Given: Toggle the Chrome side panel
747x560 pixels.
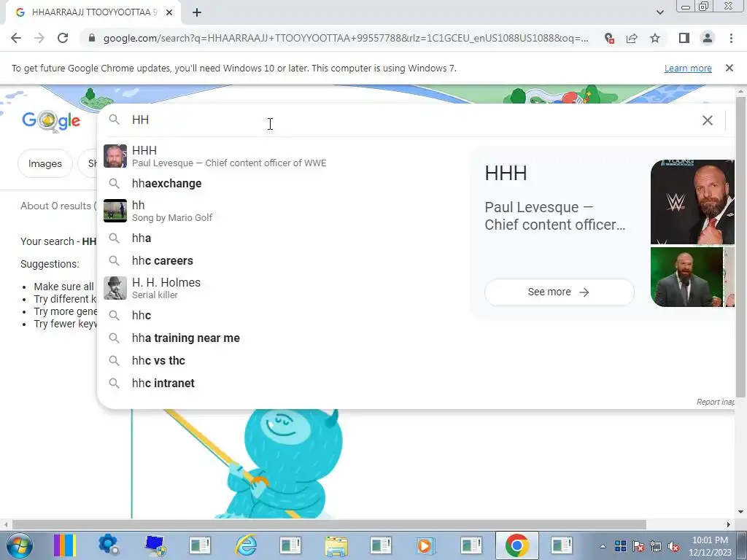Looking at the screenshot, I should pos(684,38).
